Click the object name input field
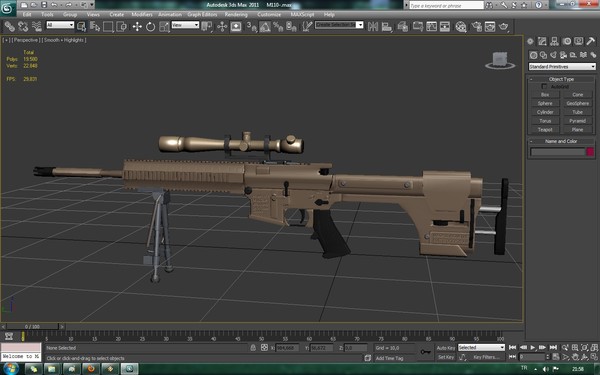This screenshot has height=375, width=600. click(x=558, y=152)
